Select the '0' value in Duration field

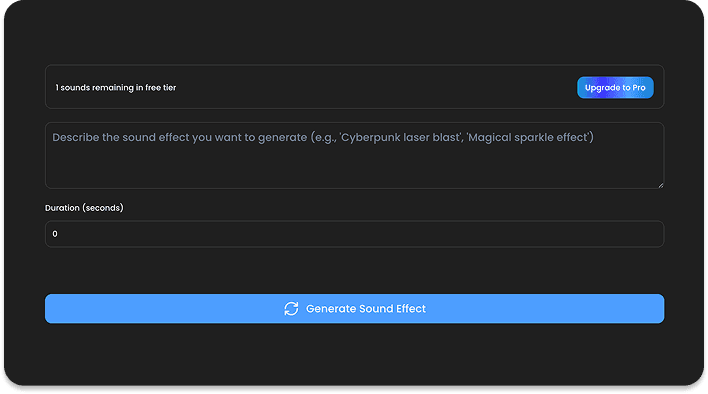pyautogui.click(x=55, y=234)
